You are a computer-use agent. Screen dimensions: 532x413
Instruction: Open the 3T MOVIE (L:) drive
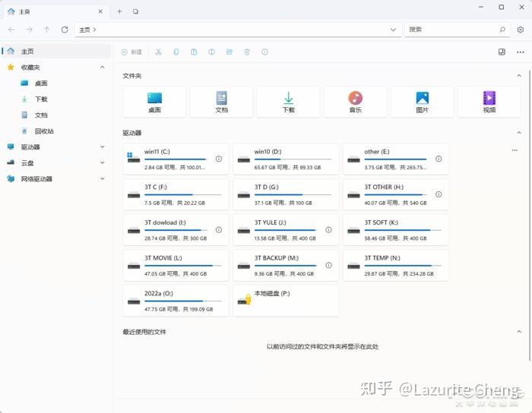coord(176,265)
